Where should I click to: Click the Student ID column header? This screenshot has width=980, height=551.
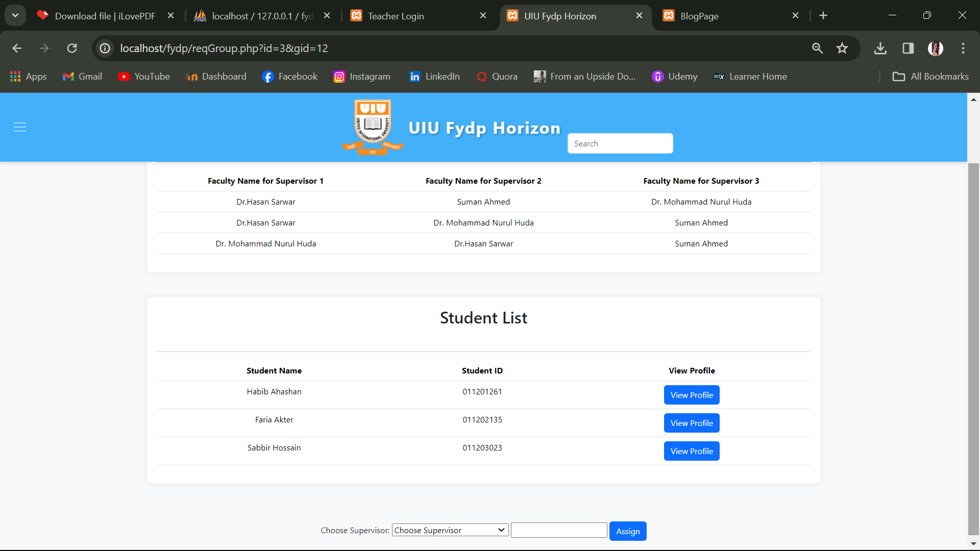[x=482, y=371]
